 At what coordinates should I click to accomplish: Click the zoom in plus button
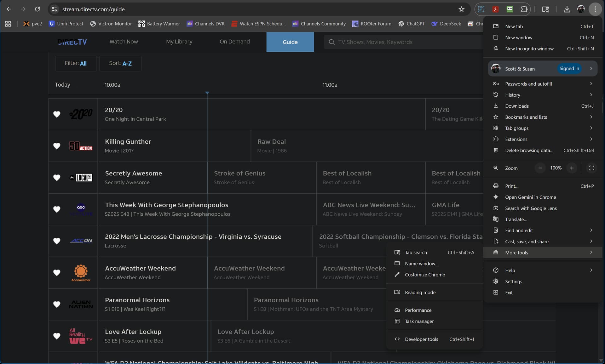click(x=572, y=168)
